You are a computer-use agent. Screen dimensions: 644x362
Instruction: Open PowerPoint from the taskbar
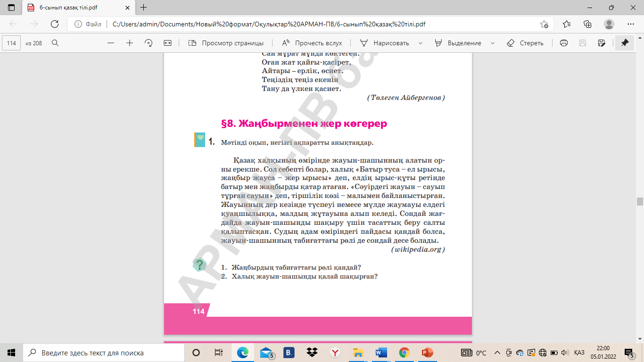(x=427, y=353)
